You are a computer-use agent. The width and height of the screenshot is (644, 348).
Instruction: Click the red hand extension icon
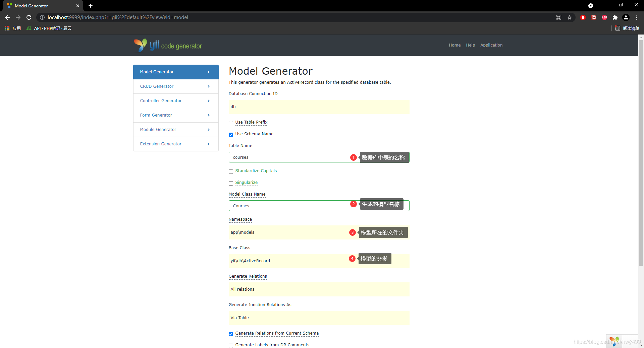[x=583, y=17]
